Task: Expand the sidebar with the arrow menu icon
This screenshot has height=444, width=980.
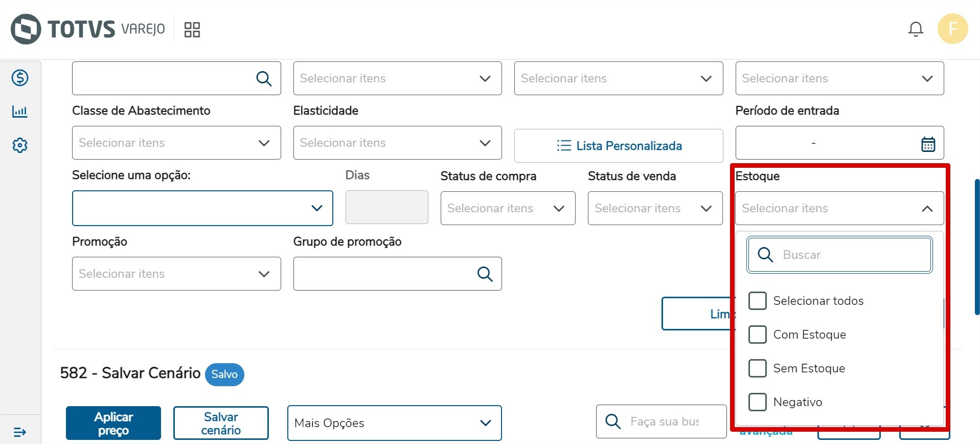Action: 20,432
